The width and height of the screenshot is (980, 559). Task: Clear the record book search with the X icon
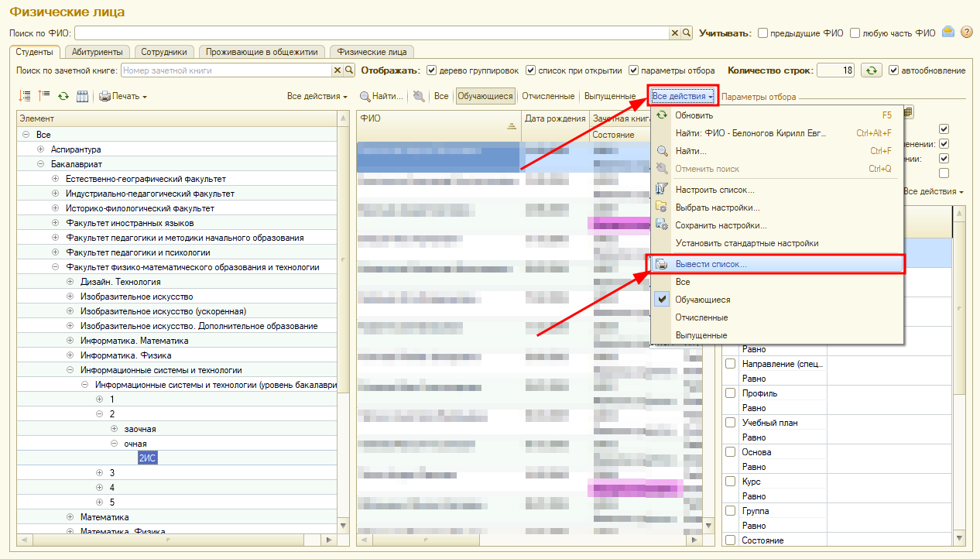(337, 70)
